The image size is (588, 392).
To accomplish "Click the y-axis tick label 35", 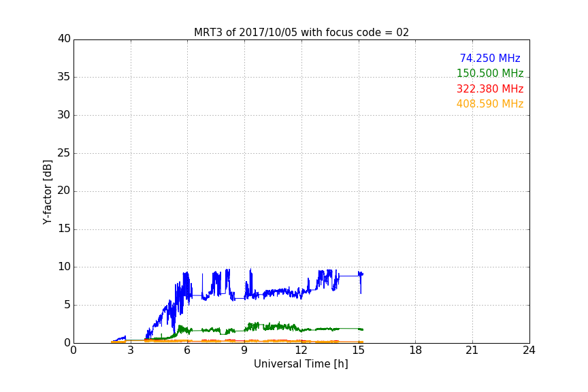I will [x=64, y=77].
